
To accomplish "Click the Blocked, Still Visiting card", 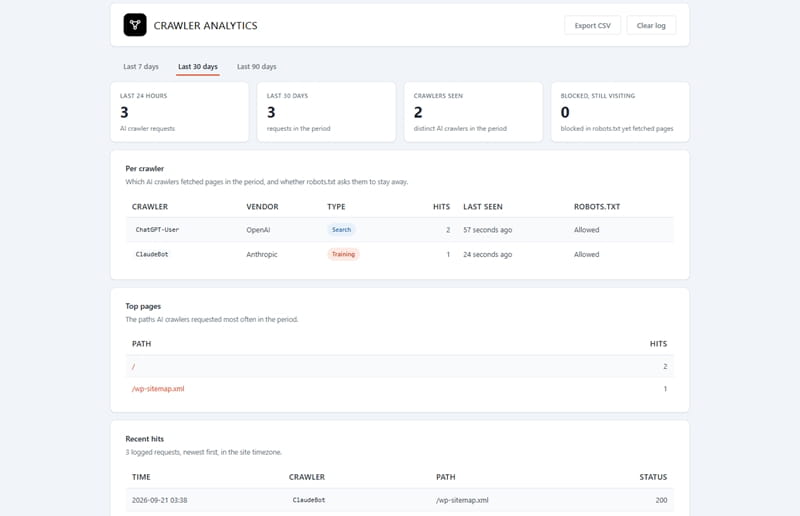I will 620,112.
